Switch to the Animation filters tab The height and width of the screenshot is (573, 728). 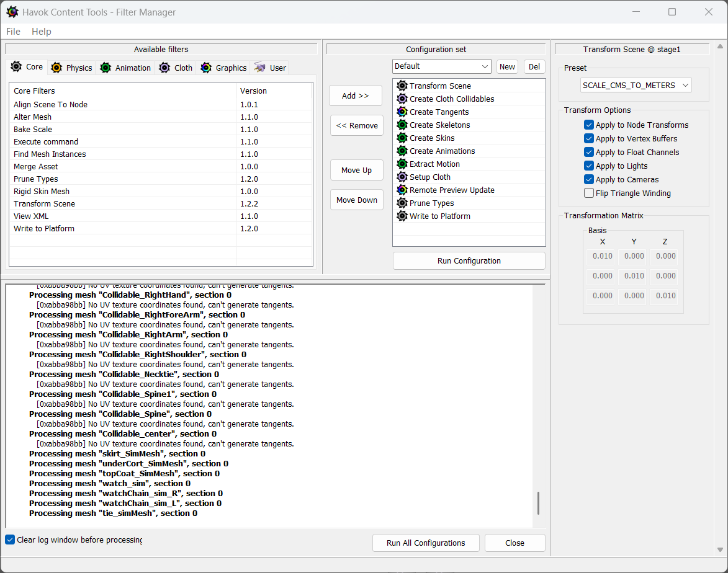[126, 68]
